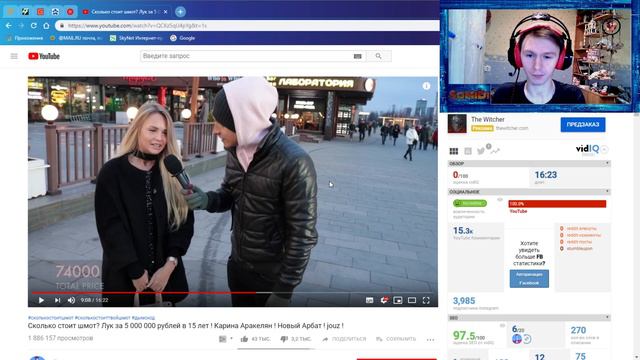Switch to the fifth pinned tab
The height and width of the screenshot is (360, 640).
coord(70,11)
